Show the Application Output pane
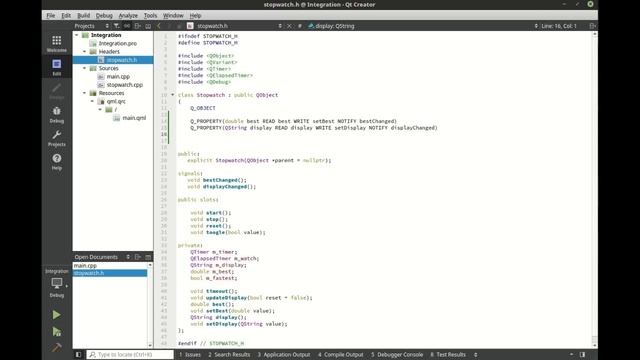 (284, 355)
